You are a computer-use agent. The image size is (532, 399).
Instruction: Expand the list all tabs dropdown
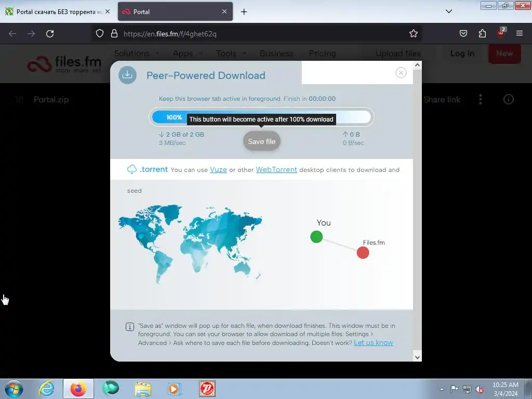tap(448, 11)
